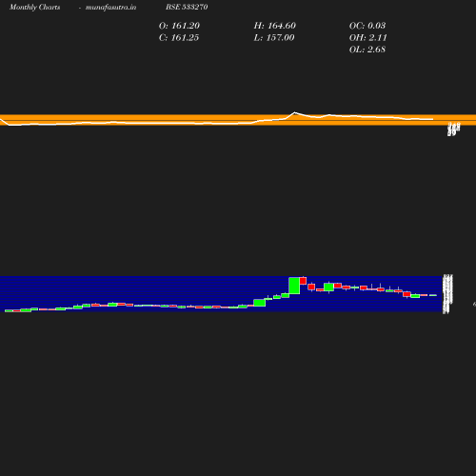Select the BSE 533270 stock code label
Image resolution: width=476 pixels, height=476 pixels.
click(187, 7)
